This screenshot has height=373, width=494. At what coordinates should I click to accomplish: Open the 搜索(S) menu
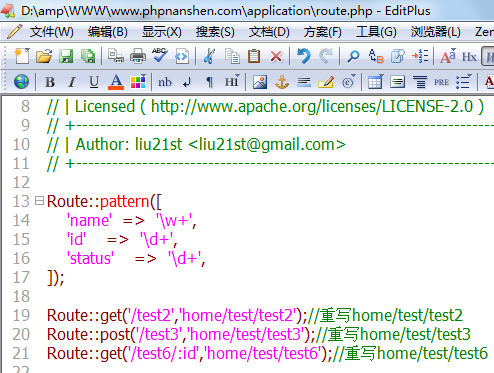coord(215,32)
